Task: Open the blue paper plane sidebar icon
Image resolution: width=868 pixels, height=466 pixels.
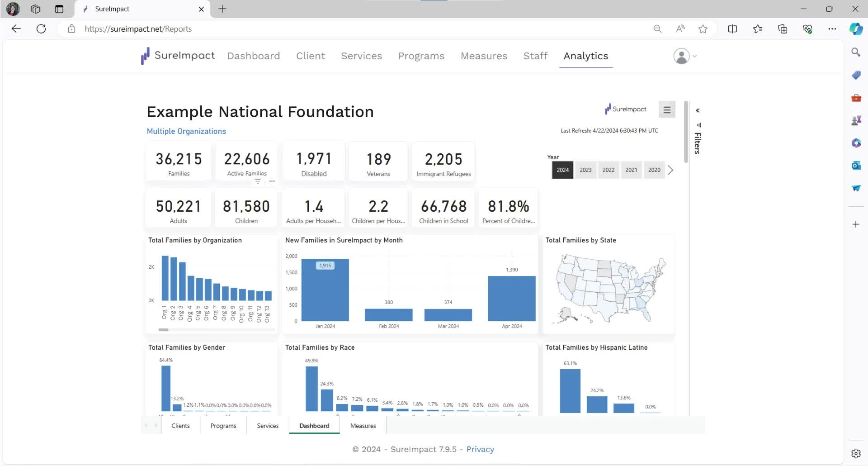Action: coord(856,188)
